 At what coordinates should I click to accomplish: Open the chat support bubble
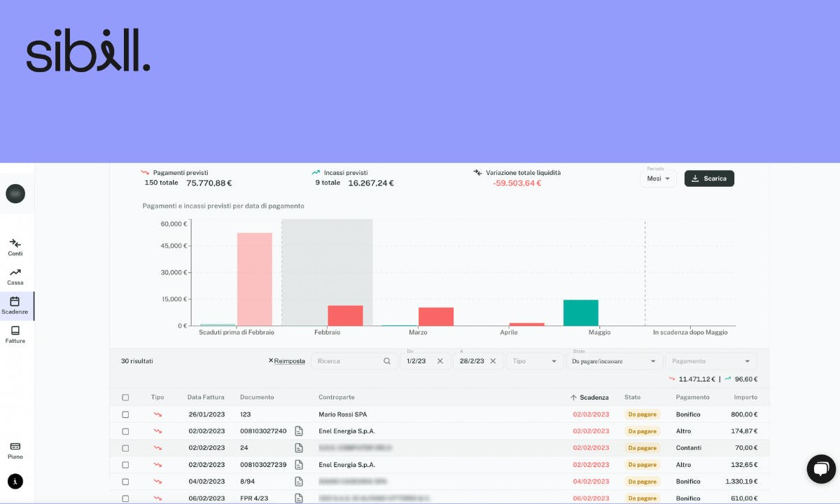[x=821, y=469]
